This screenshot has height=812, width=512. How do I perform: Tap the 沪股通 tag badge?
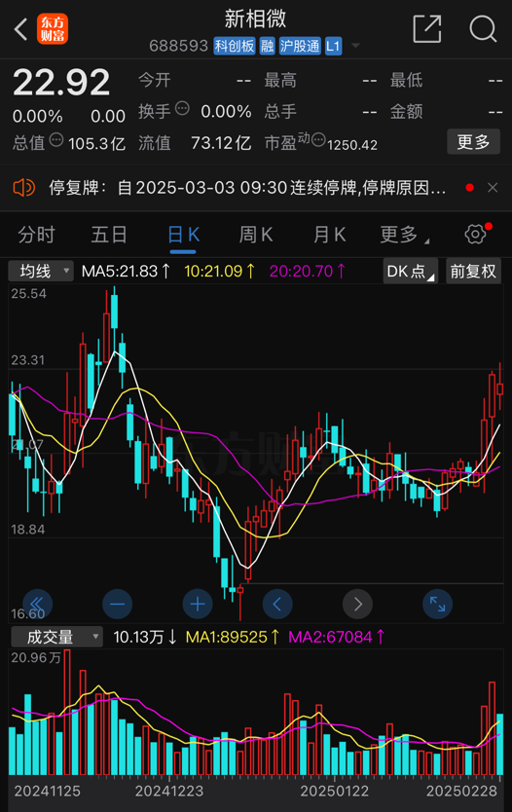coord(300,46)
